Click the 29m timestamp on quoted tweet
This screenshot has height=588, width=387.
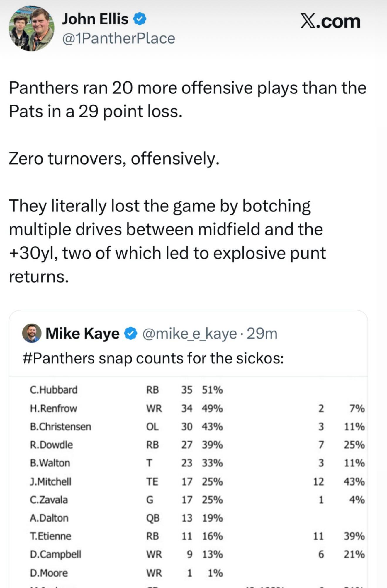point(262,334)
